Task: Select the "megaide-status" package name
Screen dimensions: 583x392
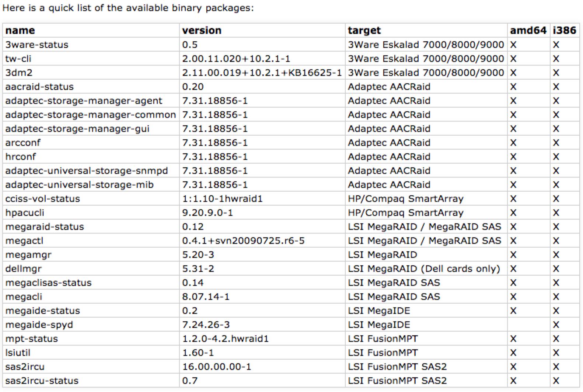Action: coord(42,311)
